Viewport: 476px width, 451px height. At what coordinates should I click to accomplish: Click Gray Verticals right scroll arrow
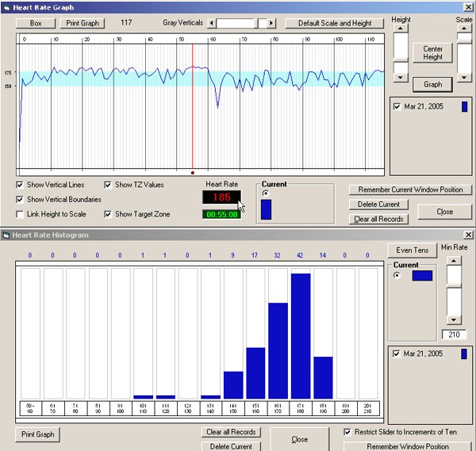(271, 23)
